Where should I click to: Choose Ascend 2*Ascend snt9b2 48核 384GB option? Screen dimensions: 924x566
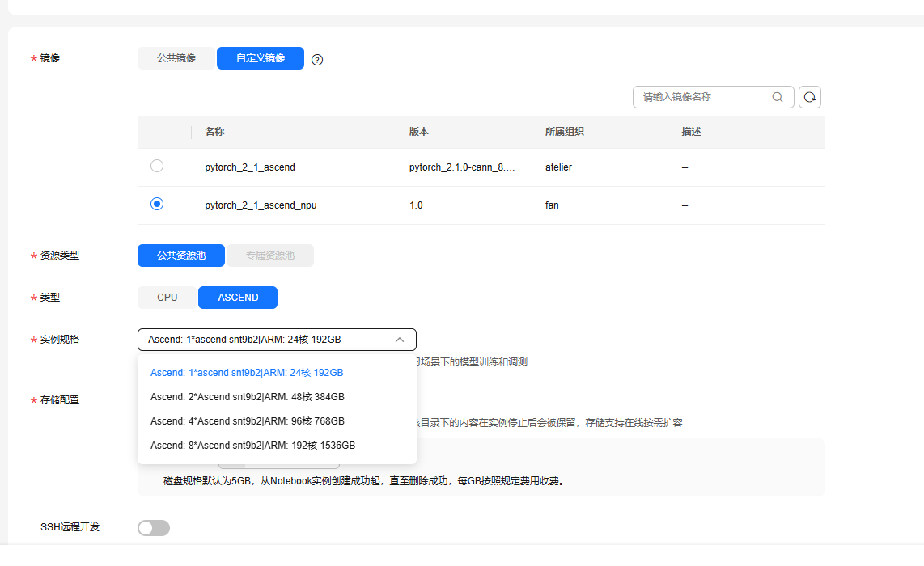pos(248,397)
